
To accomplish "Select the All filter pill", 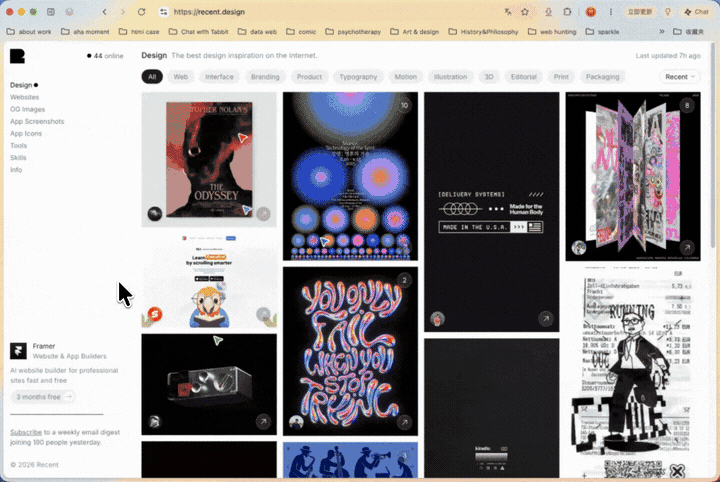I will 152,77.
